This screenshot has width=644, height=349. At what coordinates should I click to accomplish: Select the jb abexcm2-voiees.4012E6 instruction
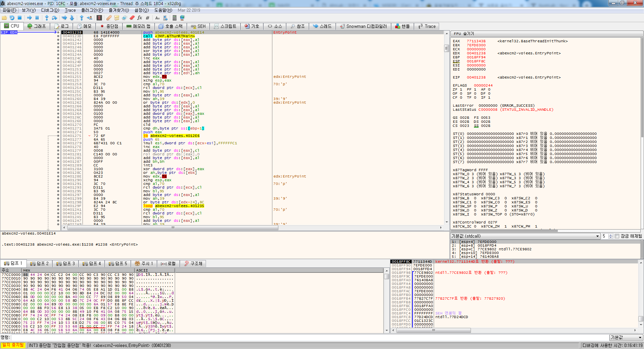[x=171, y=136]
